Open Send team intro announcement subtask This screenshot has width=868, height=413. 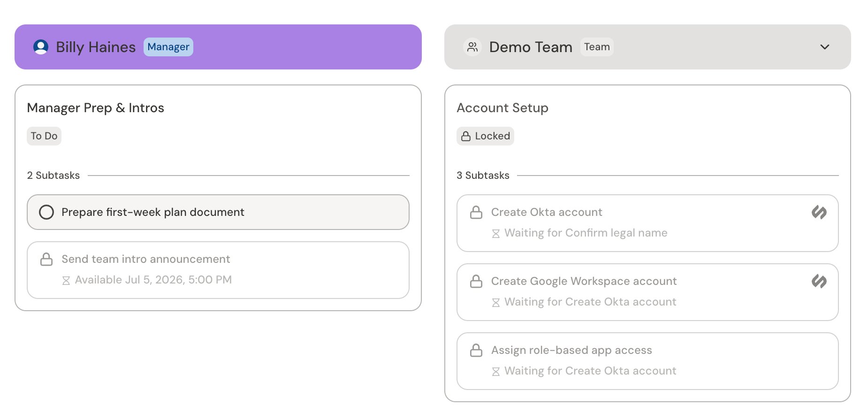(218, 270)
